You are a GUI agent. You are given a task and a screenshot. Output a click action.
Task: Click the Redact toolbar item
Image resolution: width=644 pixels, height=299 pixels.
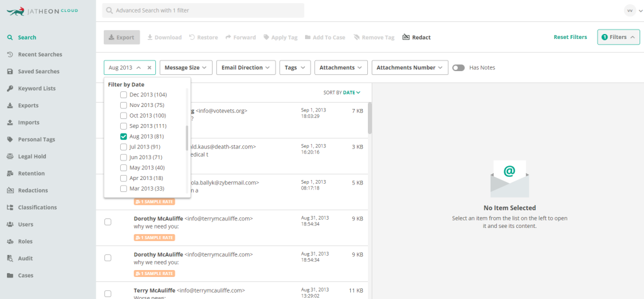click(x=416, y=37)
